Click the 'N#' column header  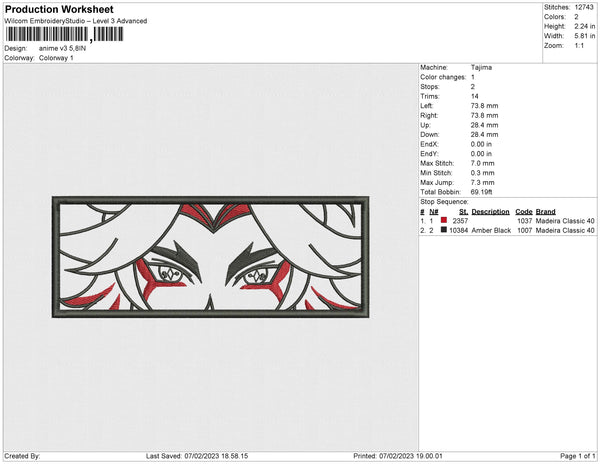[x=434, y=212]
